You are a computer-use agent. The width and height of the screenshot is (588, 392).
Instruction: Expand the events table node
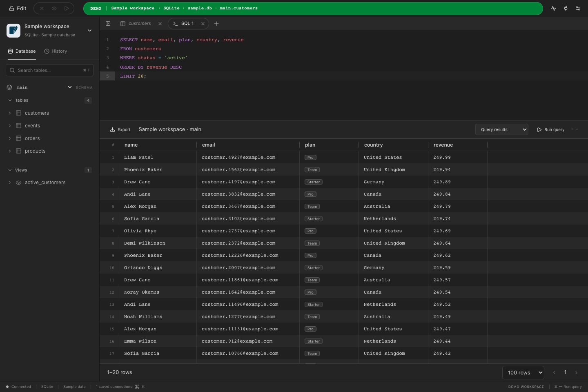coord(10,126)
